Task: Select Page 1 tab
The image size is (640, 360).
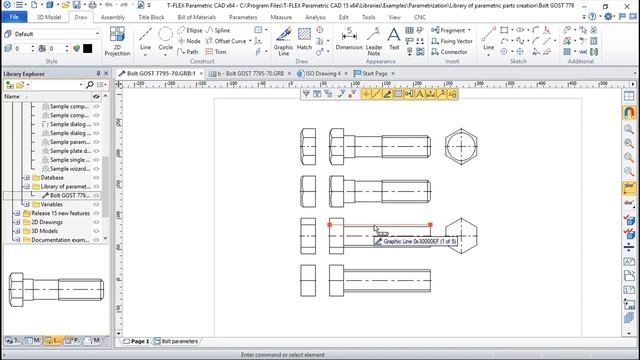Action: pyautogui.click(x=136, y=341)
